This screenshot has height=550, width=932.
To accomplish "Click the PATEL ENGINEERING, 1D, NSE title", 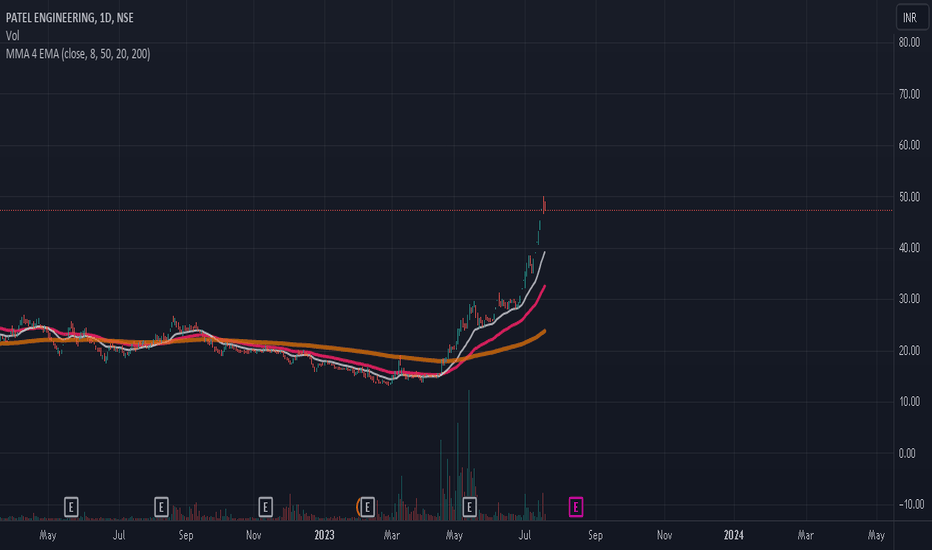I will [x=70, y=18].
